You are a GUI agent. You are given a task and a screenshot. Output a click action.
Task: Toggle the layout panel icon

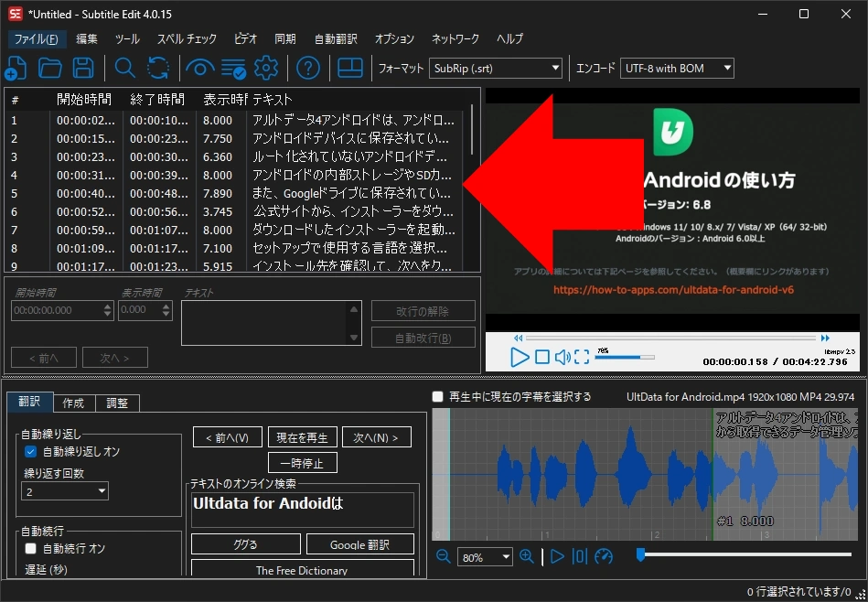tap(350, 69)
